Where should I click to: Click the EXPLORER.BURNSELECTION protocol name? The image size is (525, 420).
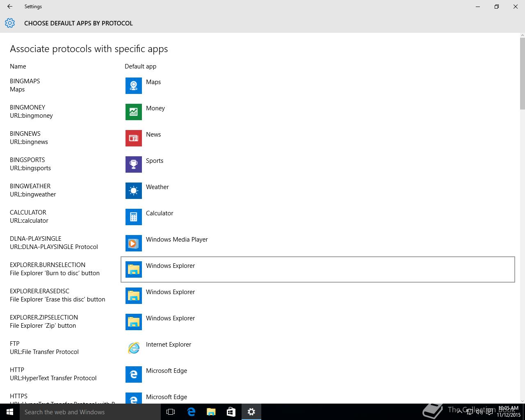[x=48, y=265]
